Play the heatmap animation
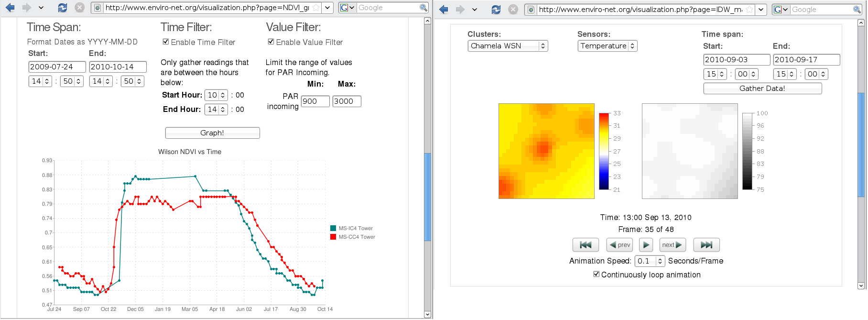 click(x=646, y=245)
